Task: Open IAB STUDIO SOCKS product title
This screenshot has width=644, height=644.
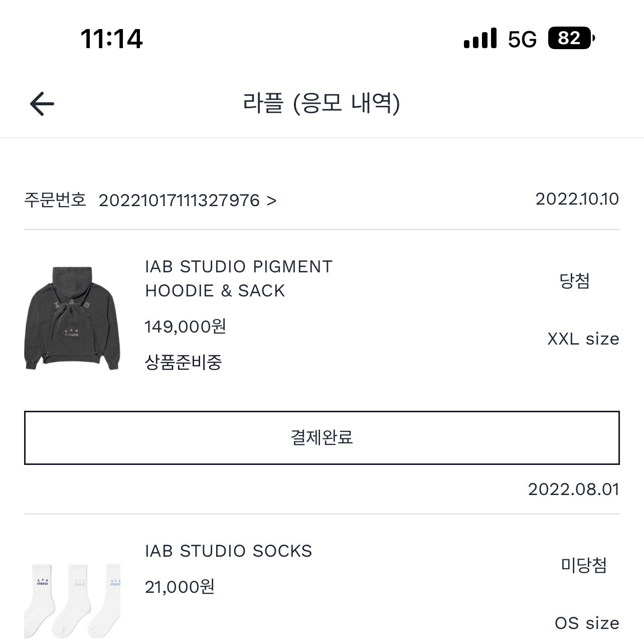Action: [228, 551]
